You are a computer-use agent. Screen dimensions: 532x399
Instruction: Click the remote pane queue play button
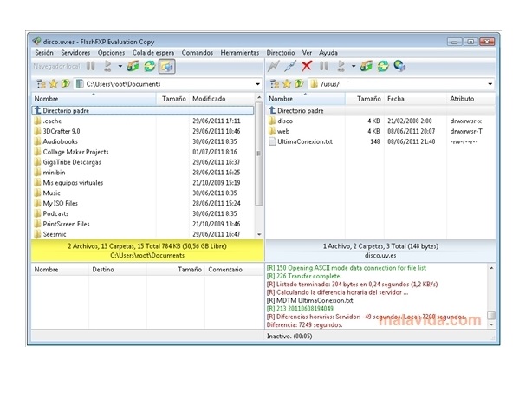pyautogui.click(x=341, y=66)
